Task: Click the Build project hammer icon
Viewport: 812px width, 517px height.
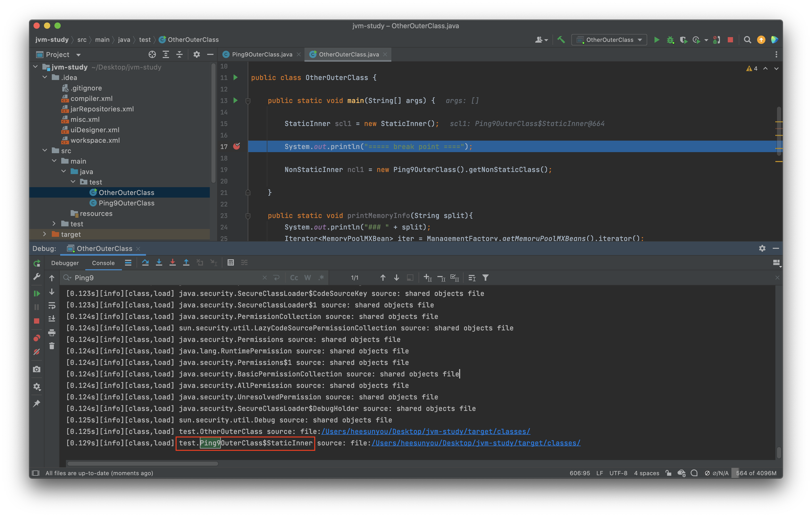Action: [561, 40]
